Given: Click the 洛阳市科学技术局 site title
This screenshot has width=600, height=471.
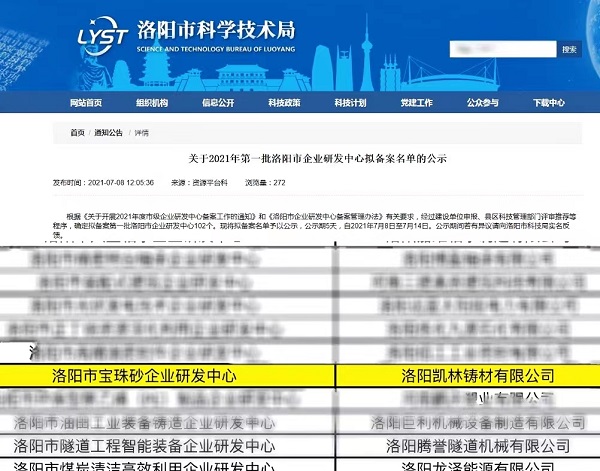Looking at the screenshot, I should (216, 30).
